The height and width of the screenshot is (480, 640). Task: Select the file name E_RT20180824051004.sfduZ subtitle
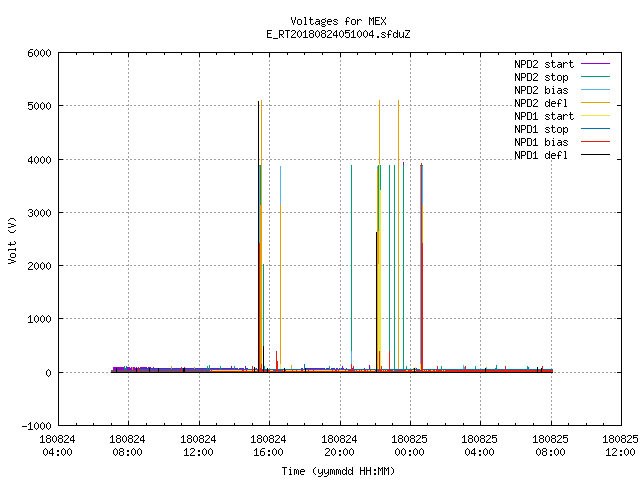pyautogui.click(x=338, y=34)
